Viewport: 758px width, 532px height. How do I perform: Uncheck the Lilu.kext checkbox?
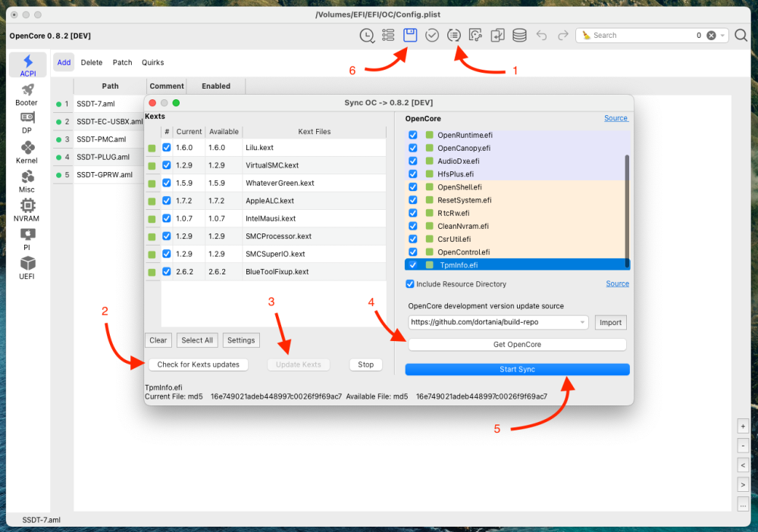coord(166,147)
